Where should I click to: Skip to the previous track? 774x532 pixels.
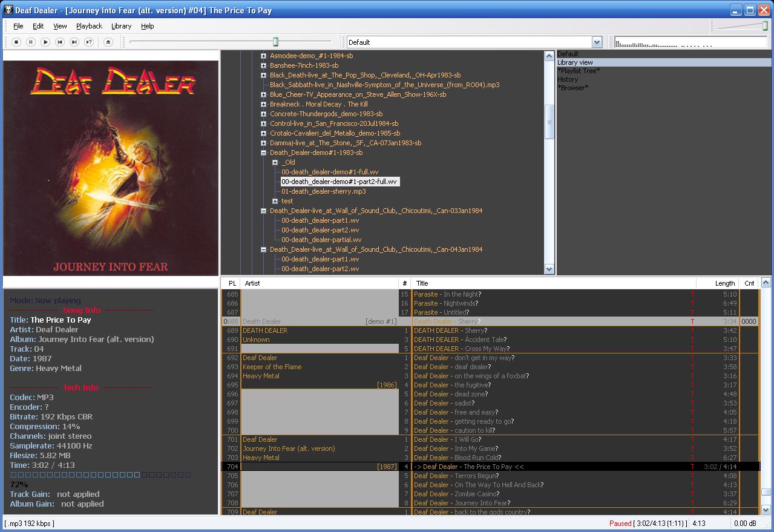pyautogui.click(x=60, y=42)
